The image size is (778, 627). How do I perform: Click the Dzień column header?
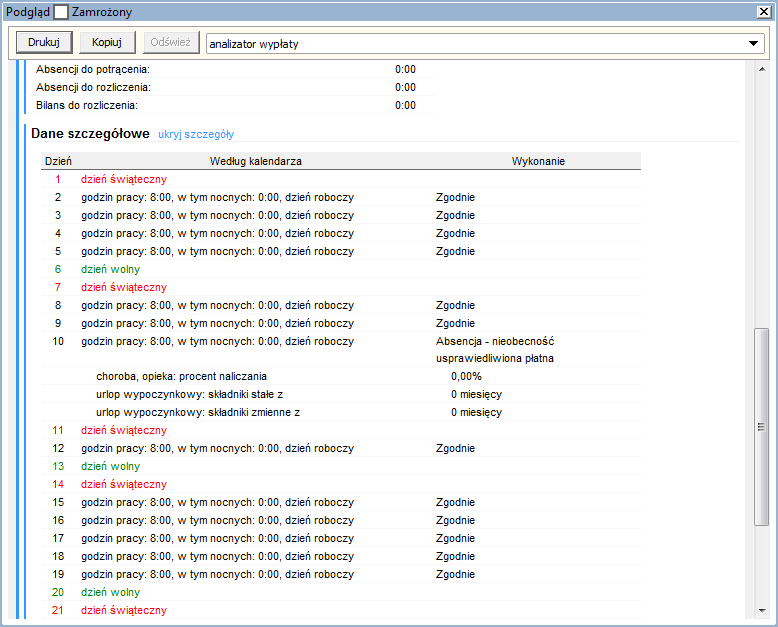click(58, 161)
